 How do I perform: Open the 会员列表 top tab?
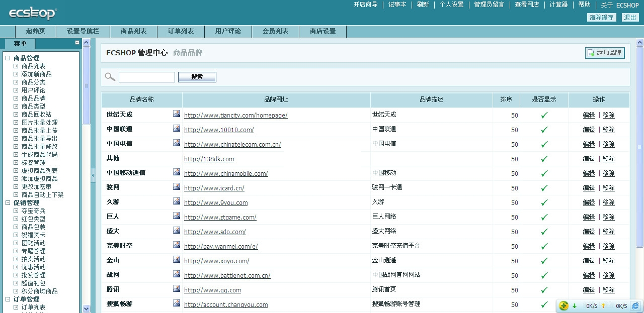pyautogui.click(x=276, y=31)
